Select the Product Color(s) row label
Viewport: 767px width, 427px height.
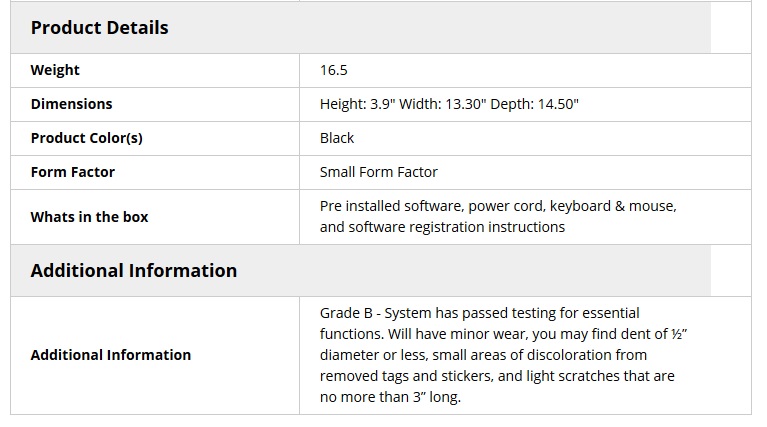[x=86, y=138]
